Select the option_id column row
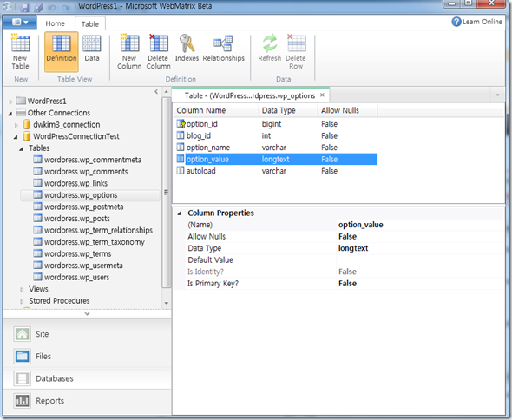 point(276,124)
